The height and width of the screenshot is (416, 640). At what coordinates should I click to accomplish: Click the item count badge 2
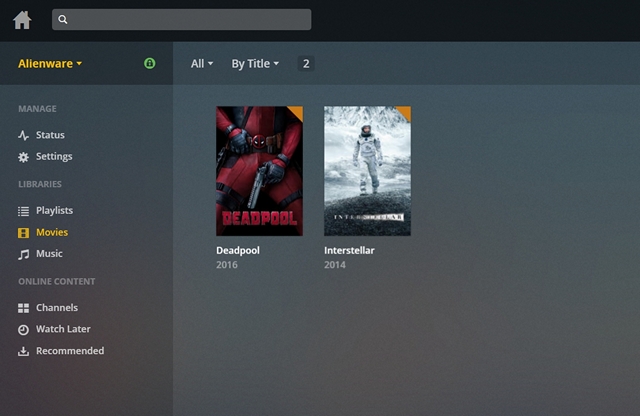tap(306, 64)
